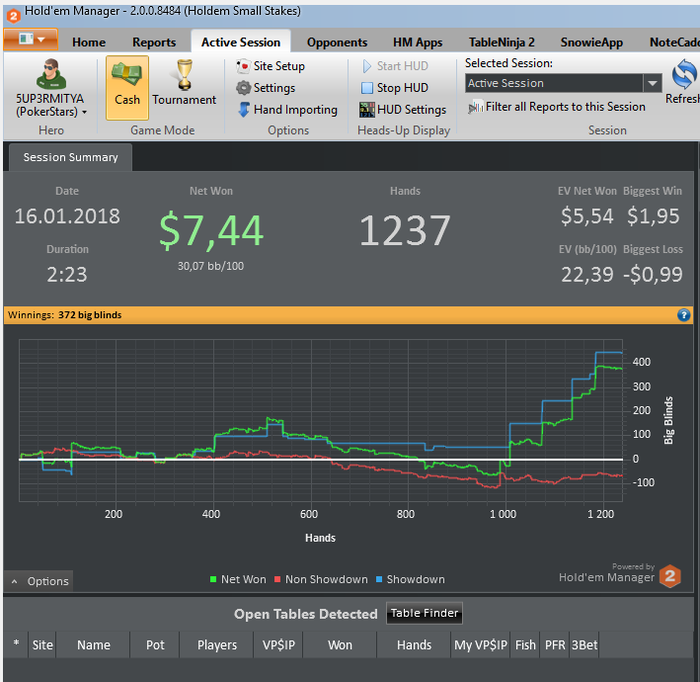
Task: Expand the 5UP3RMITYA (PokerStars) hero dropdown
Action: tap(50, 105)
